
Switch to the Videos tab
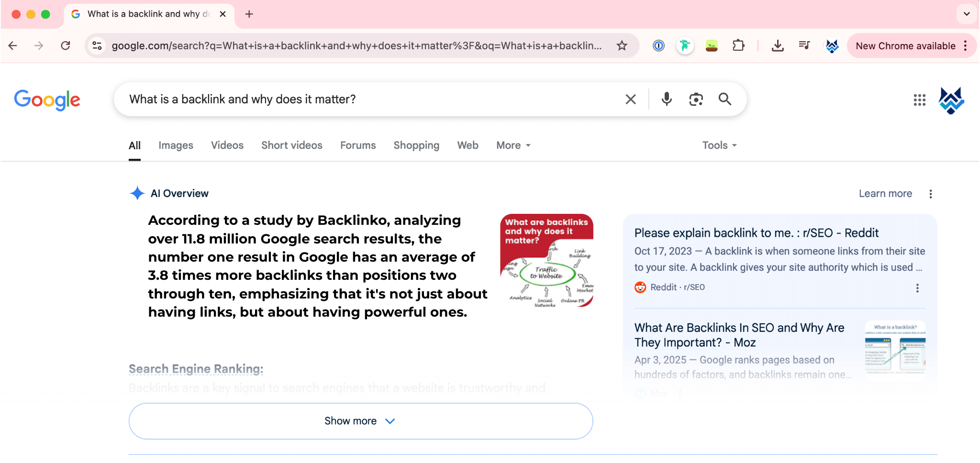click(x=227, y=145)
